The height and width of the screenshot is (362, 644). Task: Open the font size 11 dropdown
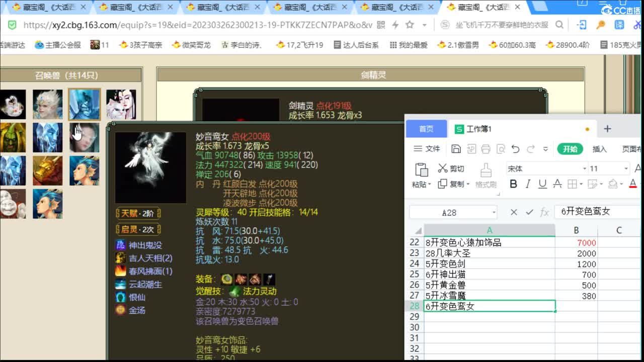pyautogui.click(x=626, y=168)
